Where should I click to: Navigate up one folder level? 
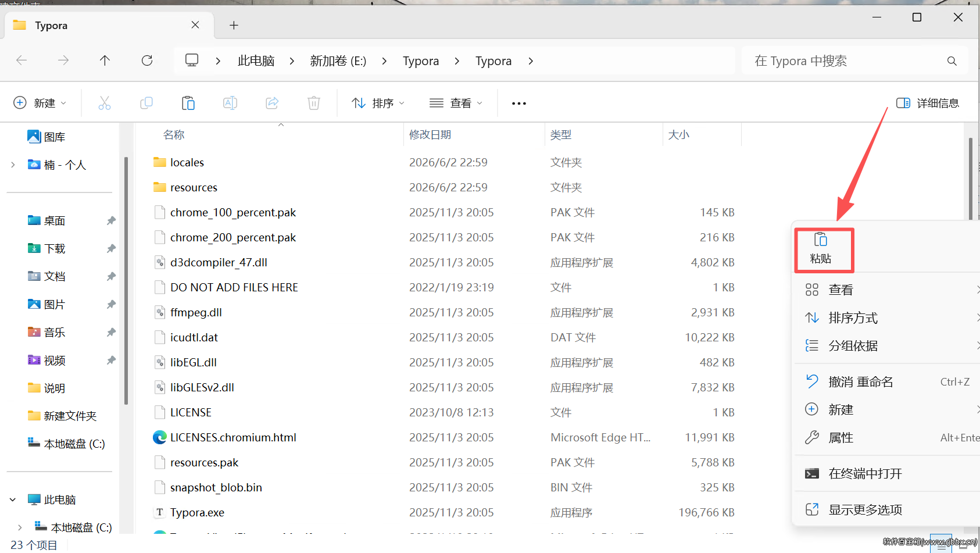(105, 60)
